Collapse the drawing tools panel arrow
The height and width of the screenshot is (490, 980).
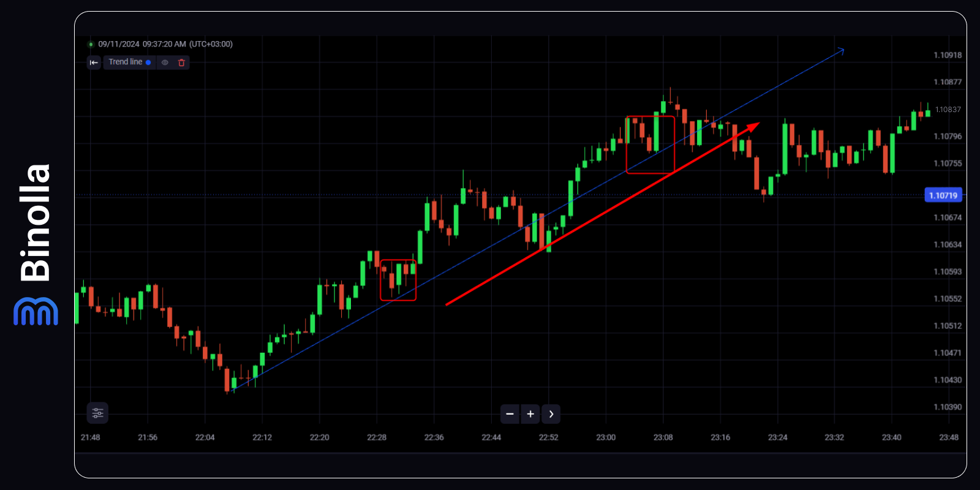click(x=94, y=62)
